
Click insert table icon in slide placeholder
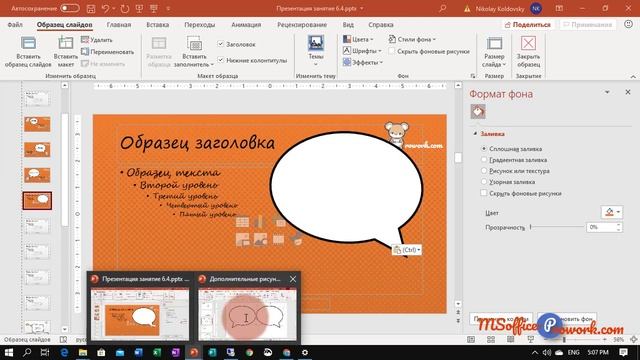click(x=242, y=222)
